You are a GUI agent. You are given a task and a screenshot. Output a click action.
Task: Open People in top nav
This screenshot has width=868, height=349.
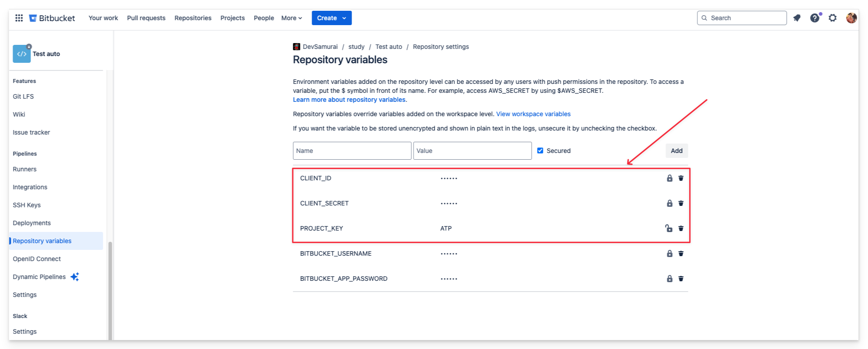click(x=264, y=18)
